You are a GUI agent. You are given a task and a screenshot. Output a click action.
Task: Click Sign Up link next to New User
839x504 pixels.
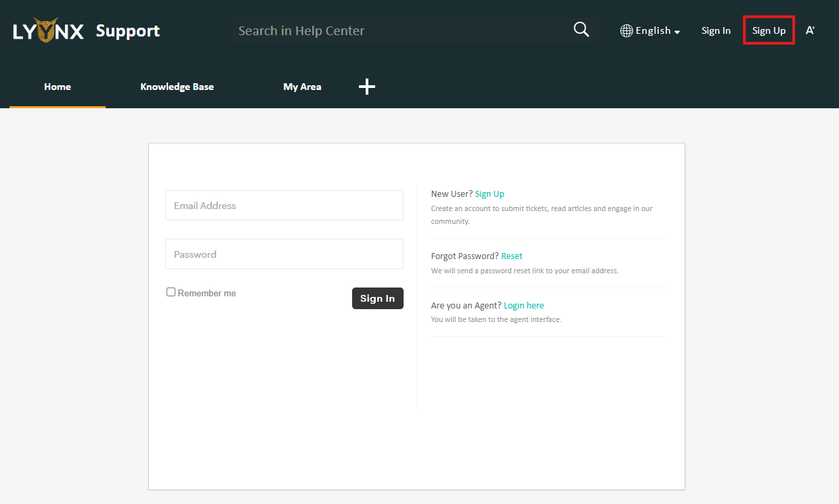click(x=490, y=193)
